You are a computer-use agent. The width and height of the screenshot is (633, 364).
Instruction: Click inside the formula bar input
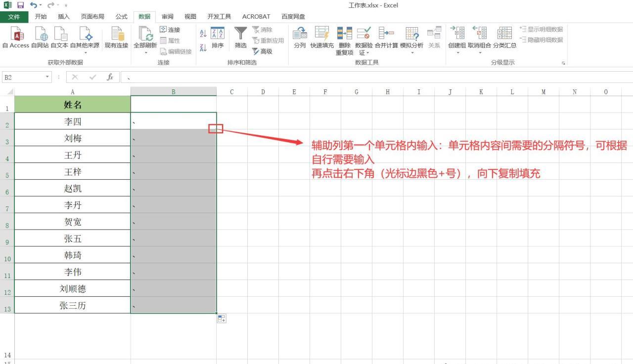coord(376,77)
